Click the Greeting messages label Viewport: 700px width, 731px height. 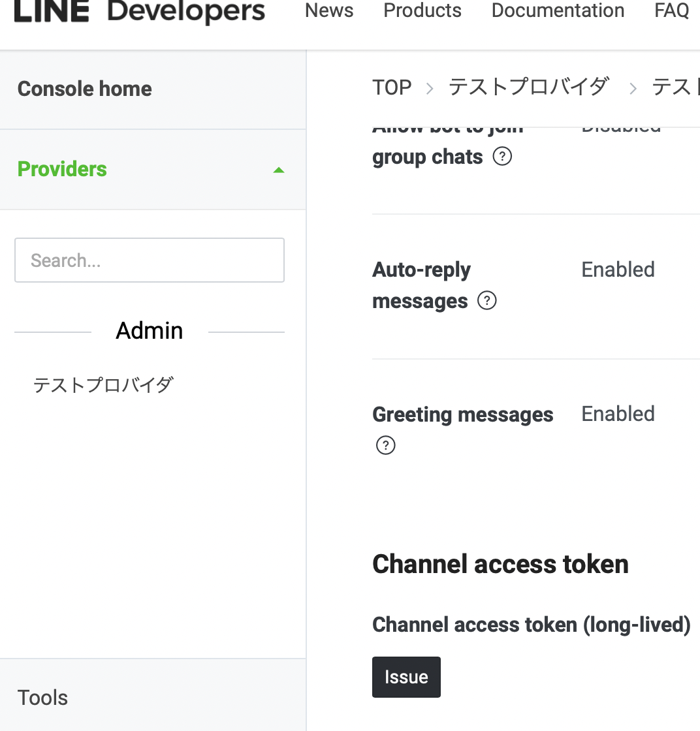462,414
